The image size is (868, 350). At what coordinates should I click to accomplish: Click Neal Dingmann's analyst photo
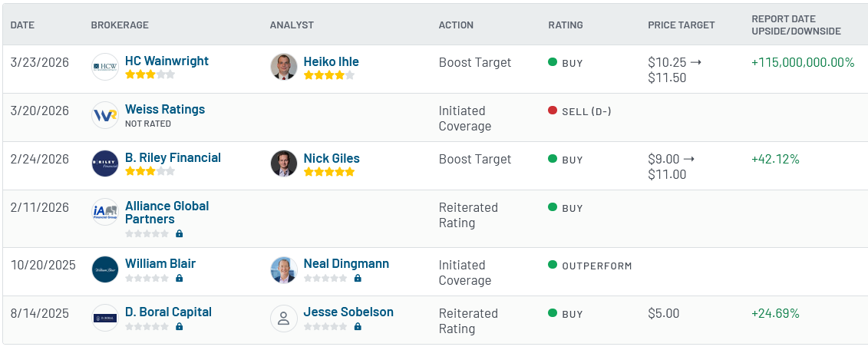click(x=284, y=269)
